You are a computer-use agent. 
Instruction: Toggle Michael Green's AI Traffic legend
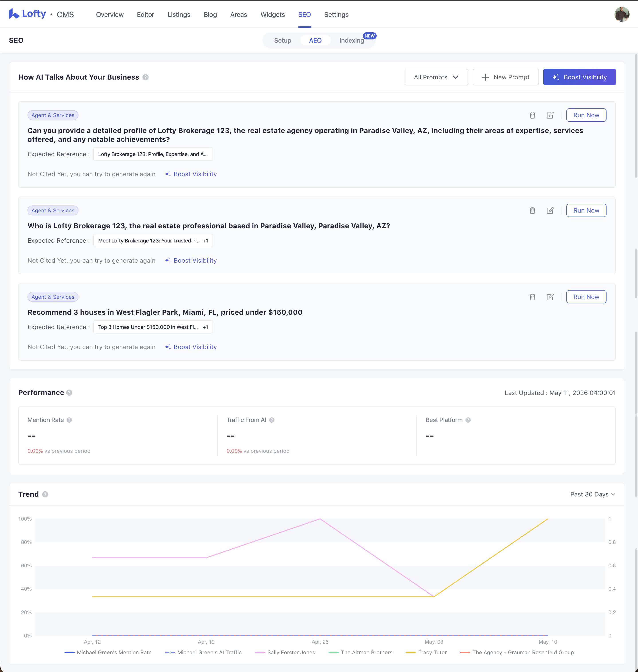click(x=203, y=652)
